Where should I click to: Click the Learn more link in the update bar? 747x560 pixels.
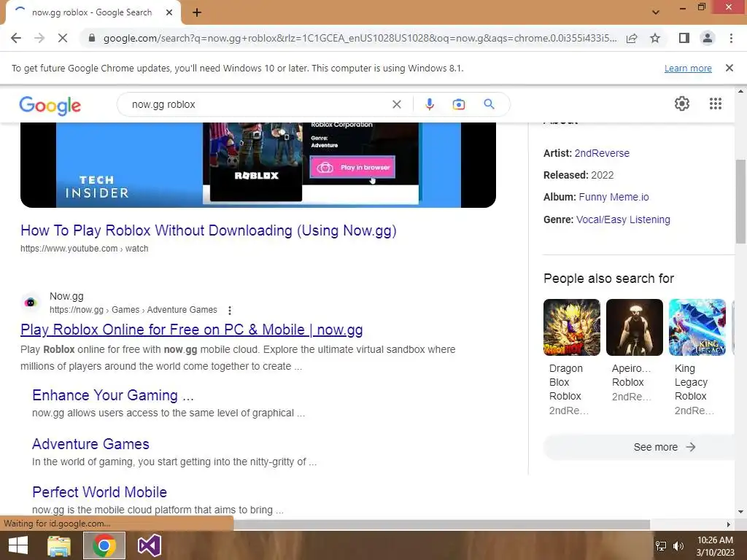pos(688,68)
